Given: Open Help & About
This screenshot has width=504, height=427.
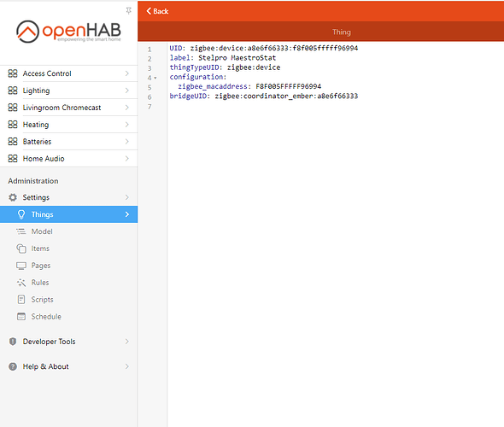Looking at the screenshot, I should [69, 366].
